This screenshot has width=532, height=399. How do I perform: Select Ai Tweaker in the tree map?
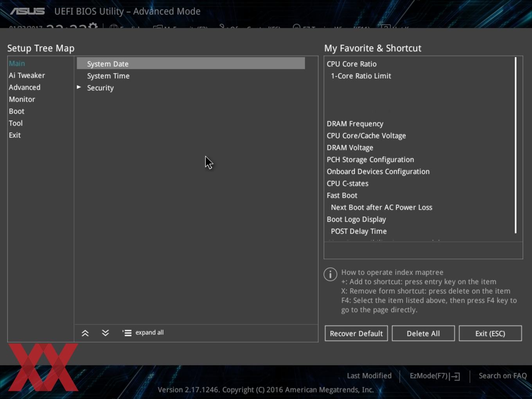tap(27, 75)
